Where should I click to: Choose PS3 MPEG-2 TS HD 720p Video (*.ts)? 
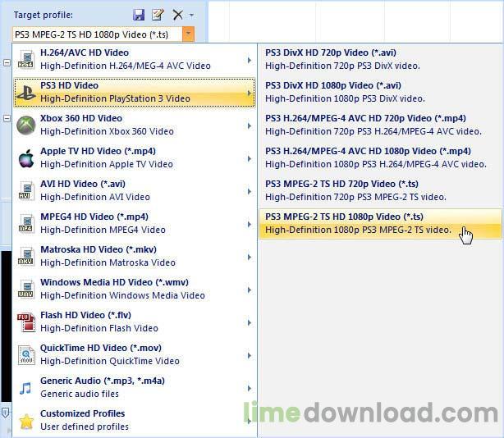[380, 191]
